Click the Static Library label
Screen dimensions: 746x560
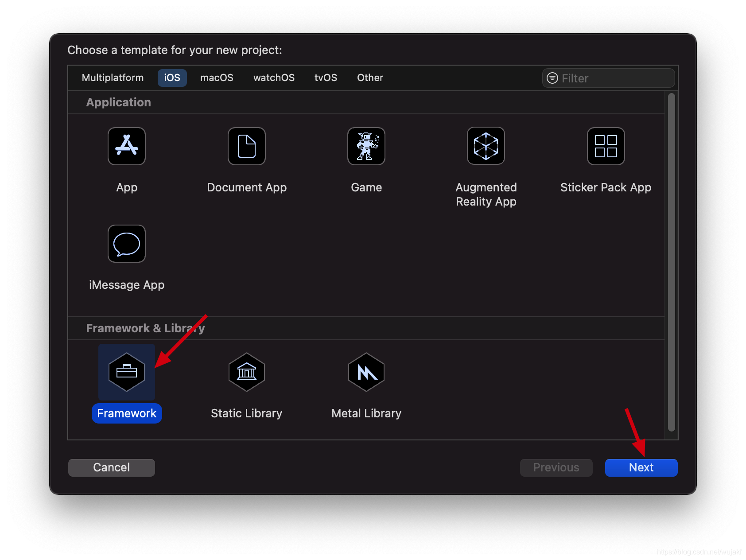(x=247, y=413)
